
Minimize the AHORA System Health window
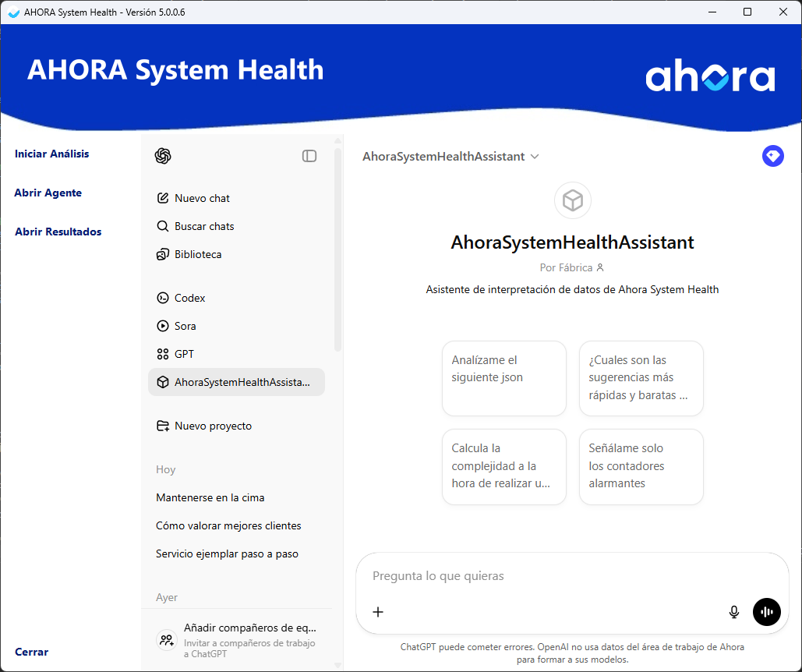point(712,12)
